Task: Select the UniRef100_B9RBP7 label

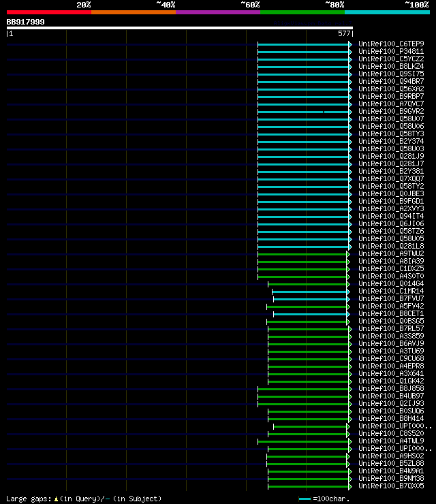Action: point(391,97)
